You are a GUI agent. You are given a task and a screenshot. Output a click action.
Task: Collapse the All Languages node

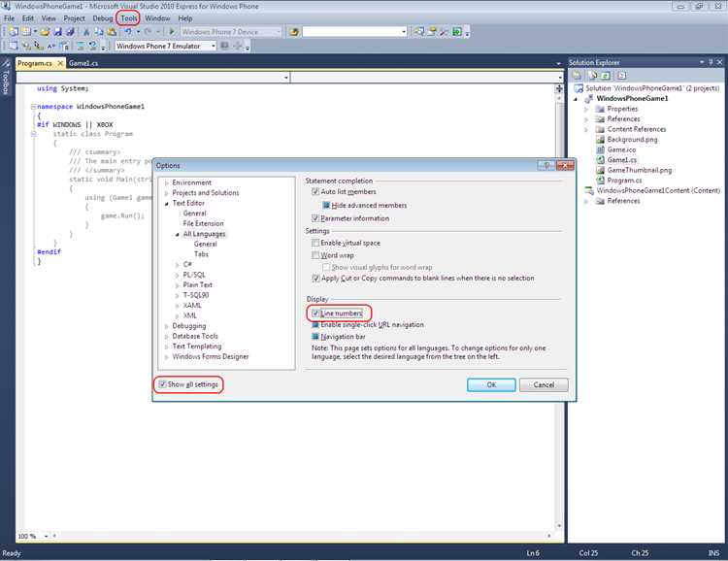point(177,234)
